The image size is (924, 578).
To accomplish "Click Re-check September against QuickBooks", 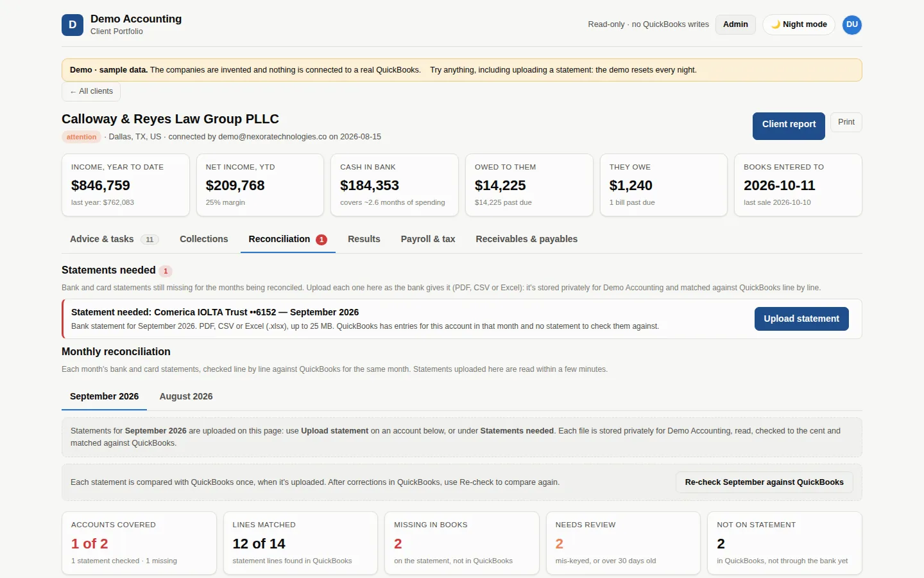I will click(764, 482).
